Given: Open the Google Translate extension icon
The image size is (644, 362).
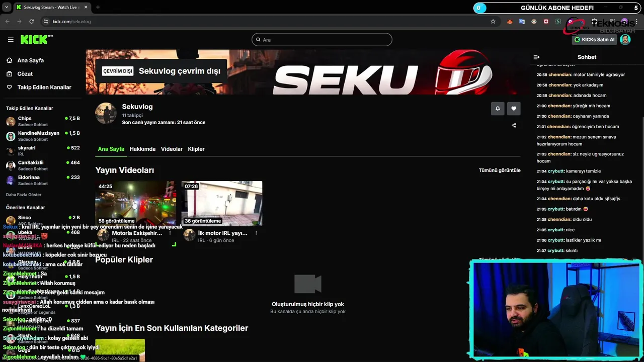Looking at the screenshot, I should point(522,22).
